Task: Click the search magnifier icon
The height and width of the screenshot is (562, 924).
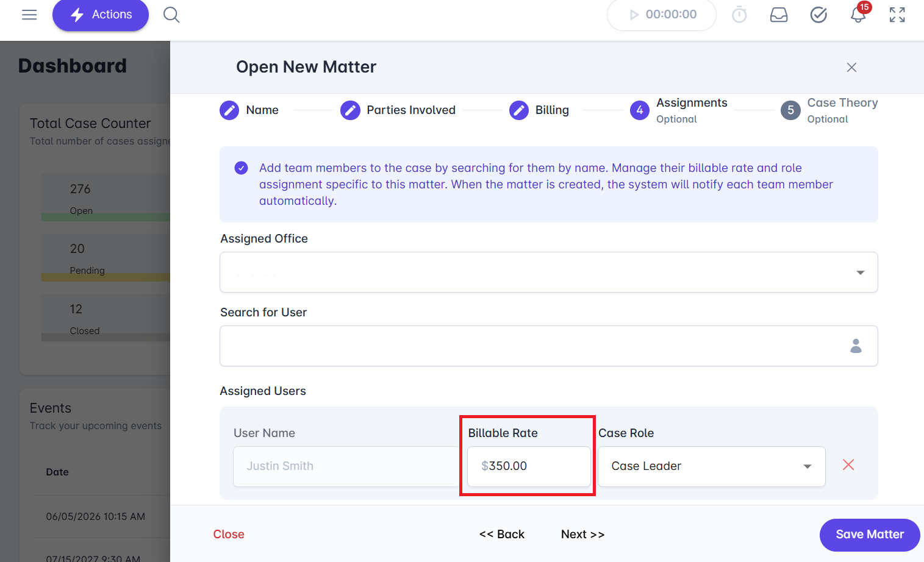Action: (x=171, y=15)
